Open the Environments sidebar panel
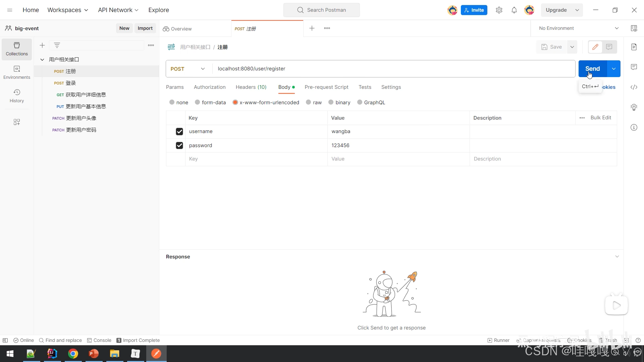 point(17,72)
